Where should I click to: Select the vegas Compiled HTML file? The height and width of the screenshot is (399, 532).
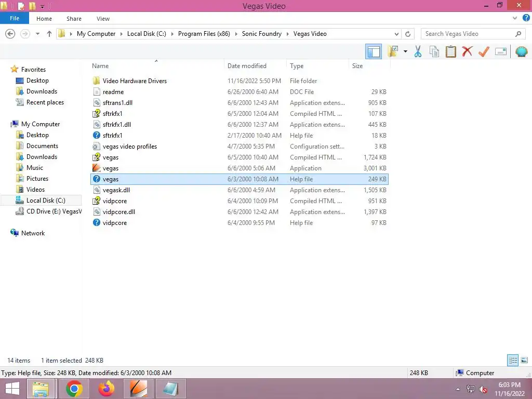tap(240, 157)
